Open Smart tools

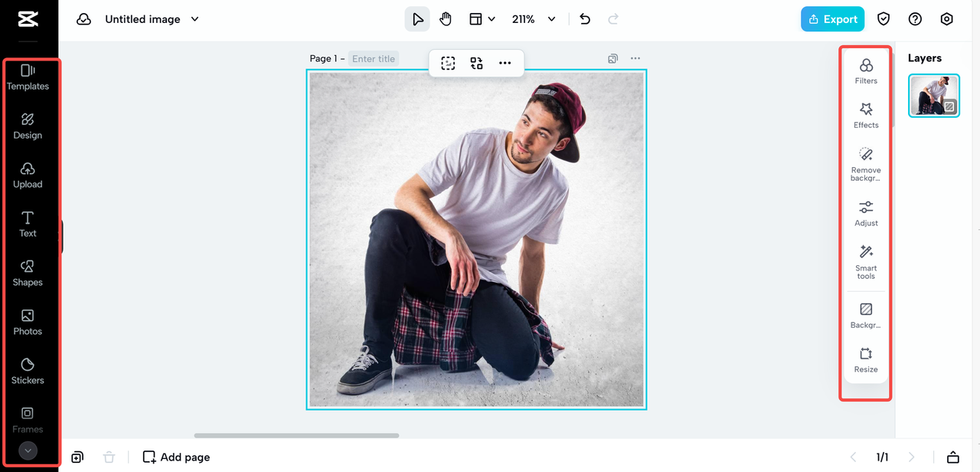coord(866,262)
